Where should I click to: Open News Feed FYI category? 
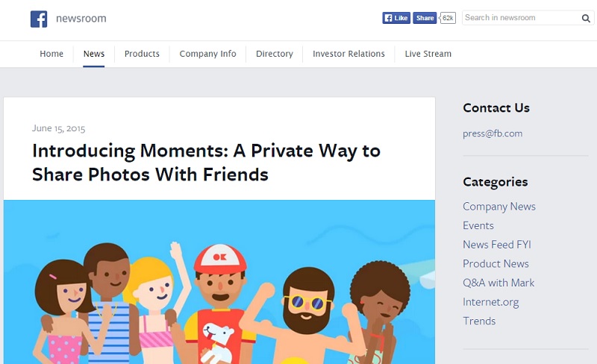tap(497, 245)
